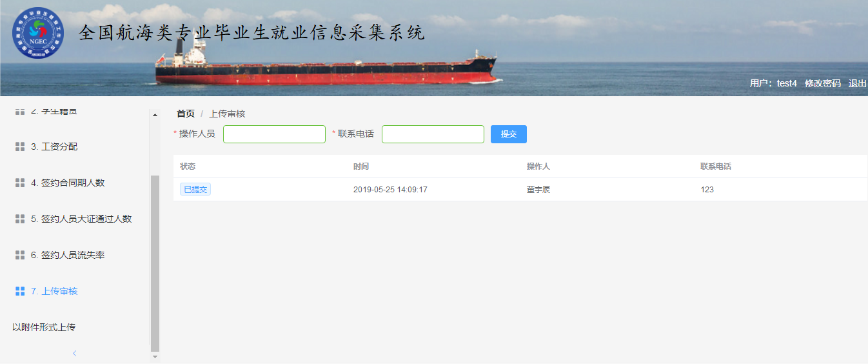Click 修改密码 in the header
Screen dimensions: 868x364
[823, 83]
